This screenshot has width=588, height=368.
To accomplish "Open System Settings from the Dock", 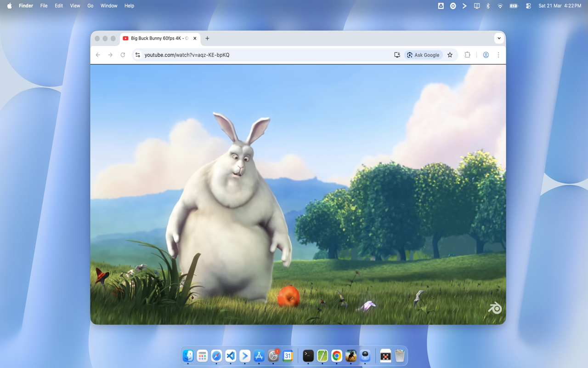I will click(273, 356).
